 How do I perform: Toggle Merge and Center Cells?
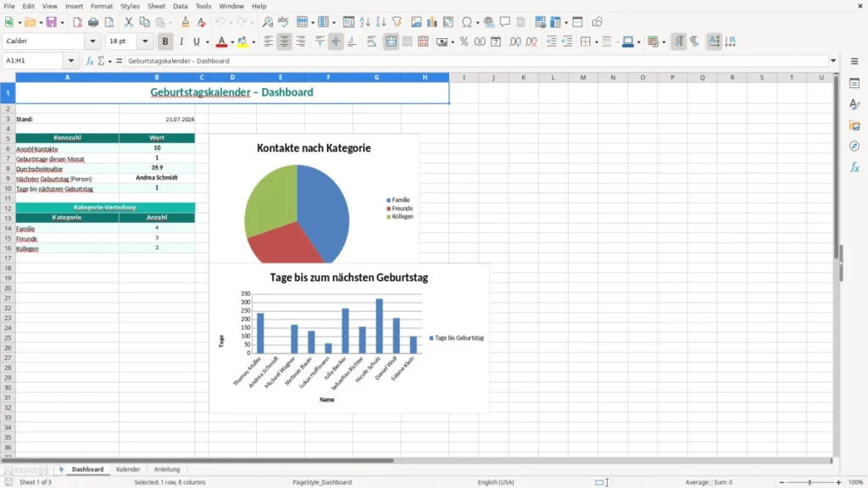point(391,42)
